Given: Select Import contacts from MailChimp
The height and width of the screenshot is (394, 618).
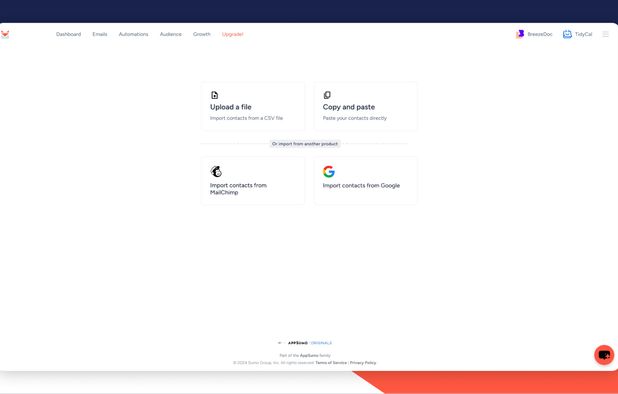Looking at the screenshot, I should 253,180.
